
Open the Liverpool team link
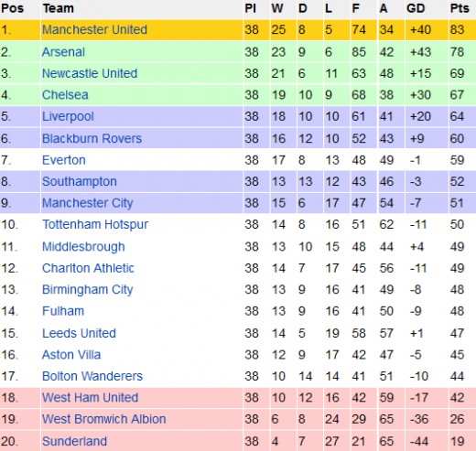(x=68, y=117)
